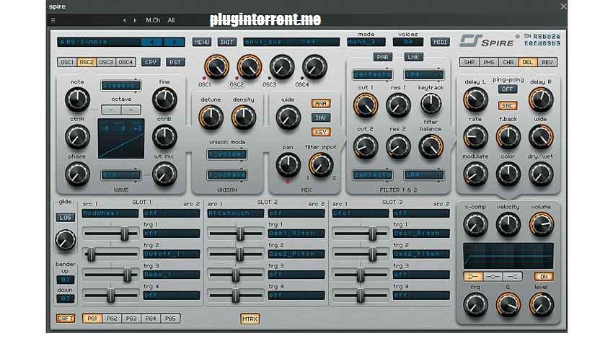Open filter 1 LP4 mode dropdown

coord(424,74)
